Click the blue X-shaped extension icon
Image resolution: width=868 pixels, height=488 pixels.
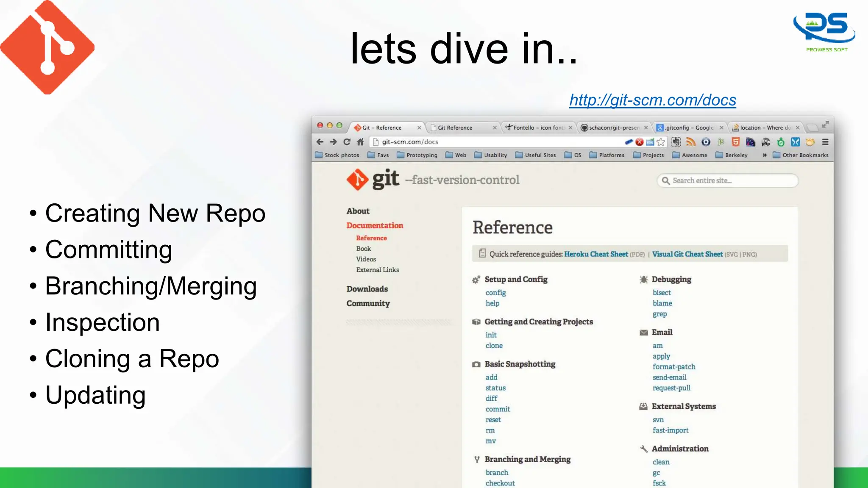[796, 142]
